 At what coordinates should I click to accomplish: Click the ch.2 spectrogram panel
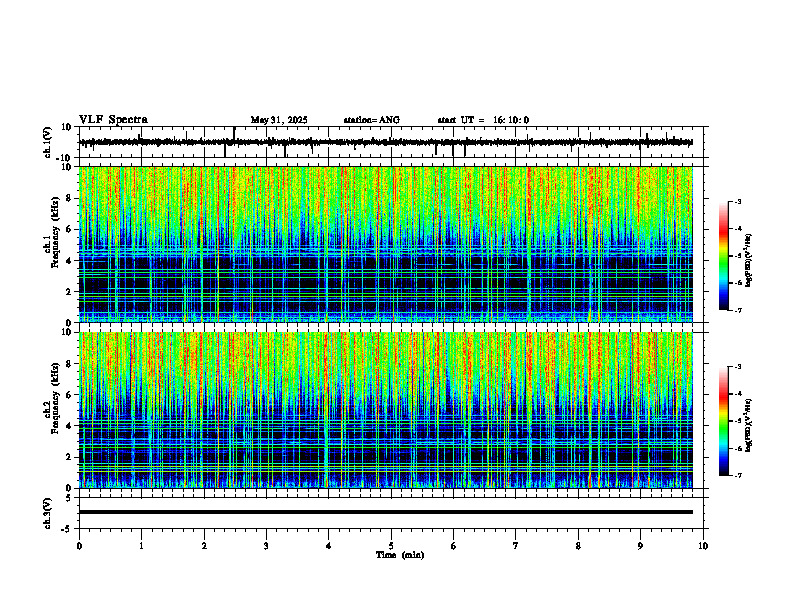pos(386,410)
